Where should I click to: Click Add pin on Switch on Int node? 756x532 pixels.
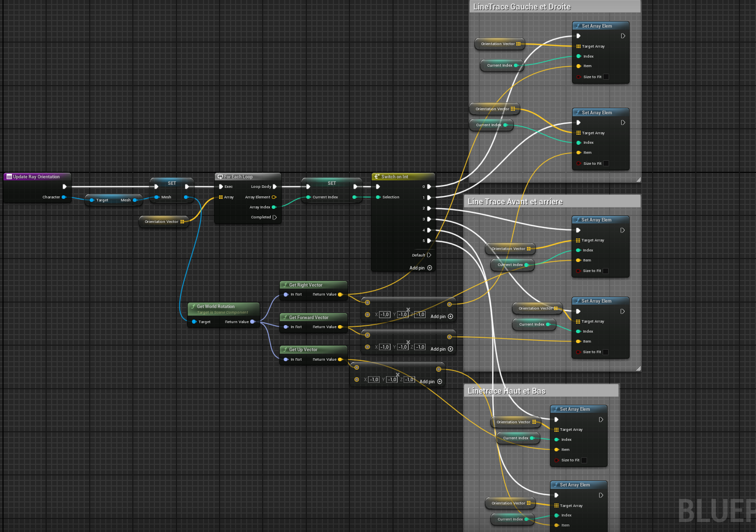429,268
